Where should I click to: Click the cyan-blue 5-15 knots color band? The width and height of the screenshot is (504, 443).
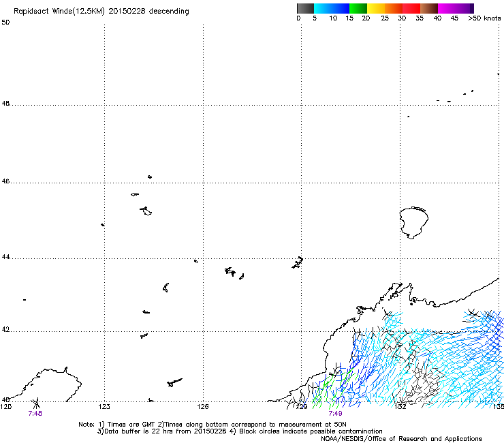[x=332, y=8]
